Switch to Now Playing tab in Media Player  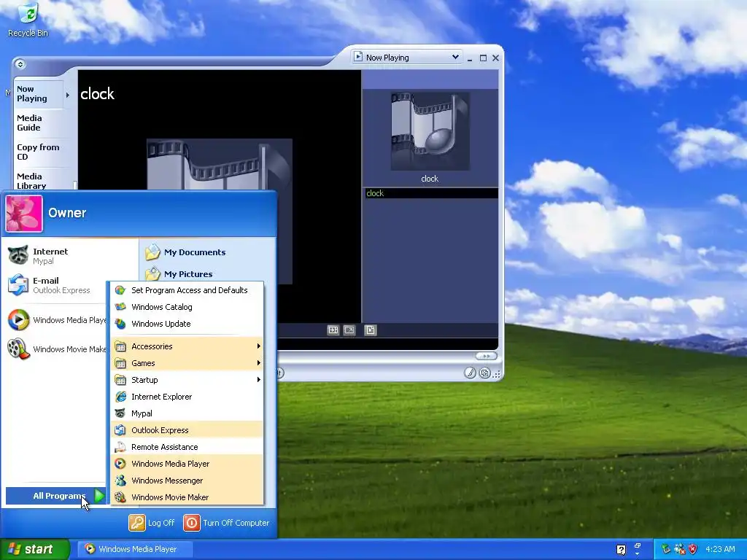[38, 94]
